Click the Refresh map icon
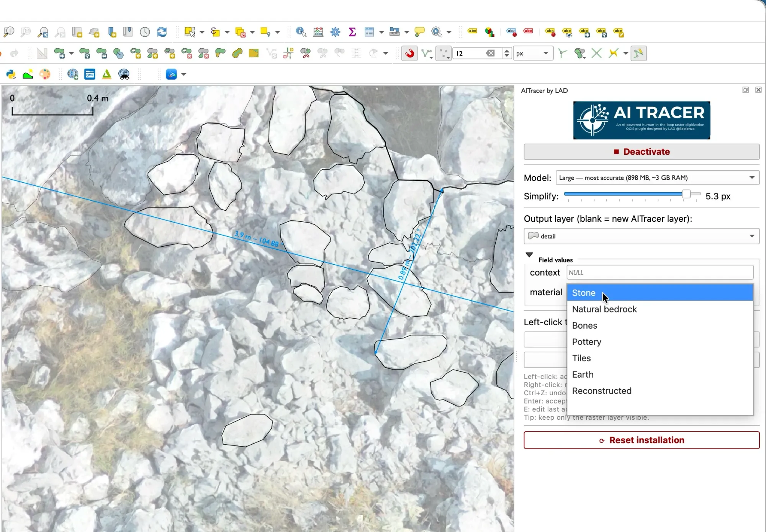 coord(162,32)
